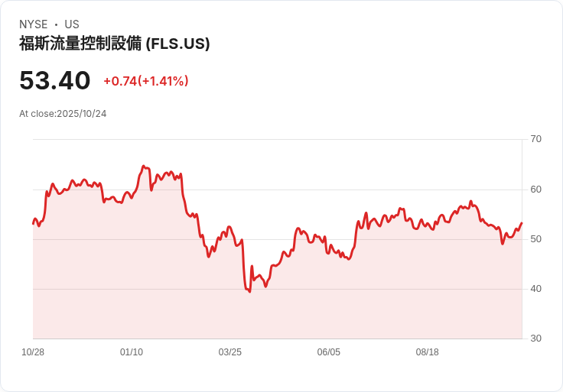Viewport: 563px width, 392px height.
Task: Click the rightmost end of the price line
Action: pos(522,223)
